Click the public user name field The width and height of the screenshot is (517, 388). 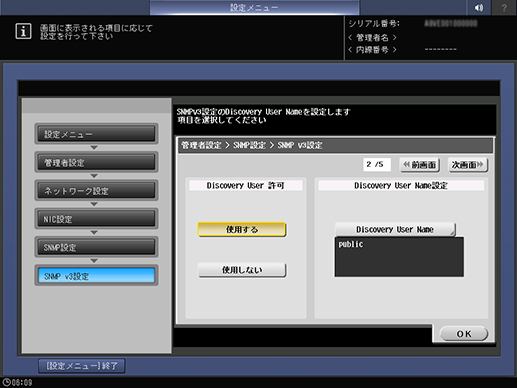point(399,257)
